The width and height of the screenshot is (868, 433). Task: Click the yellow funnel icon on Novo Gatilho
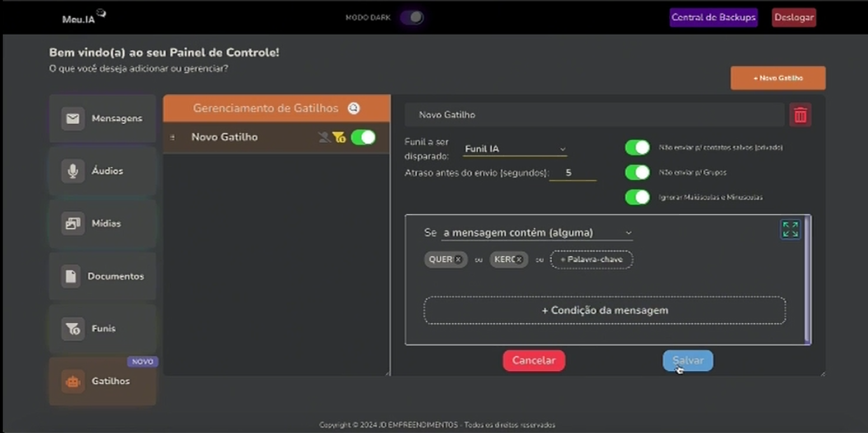340,137
